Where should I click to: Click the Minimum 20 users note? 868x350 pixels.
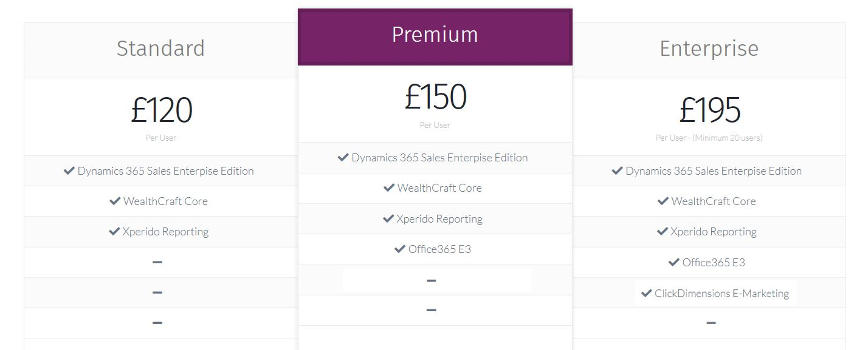point(728,138)
